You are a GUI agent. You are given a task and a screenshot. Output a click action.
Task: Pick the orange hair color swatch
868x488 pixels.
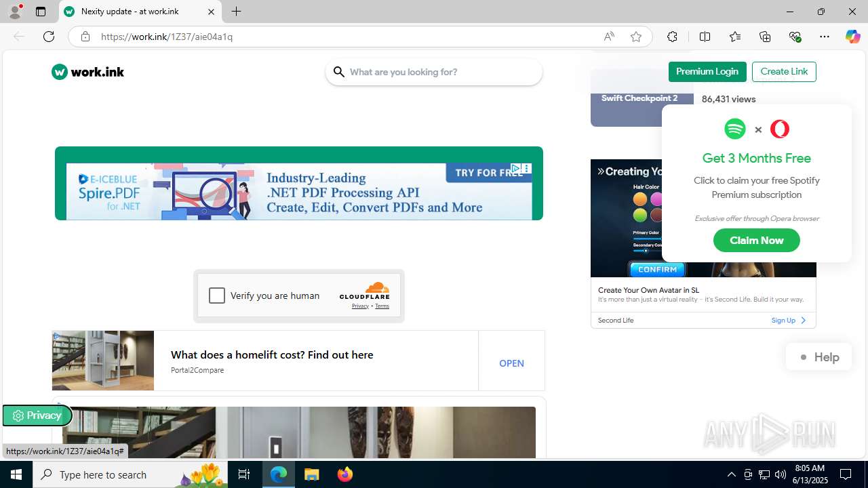[x=639, y=199]
